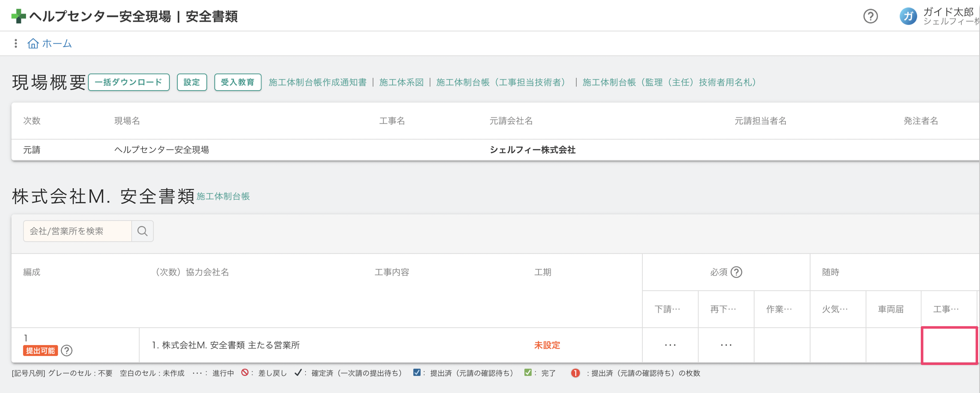Viewport: 980px width, 393px height.
Task: Click the search magnifier icon
Action: point(142,231)
